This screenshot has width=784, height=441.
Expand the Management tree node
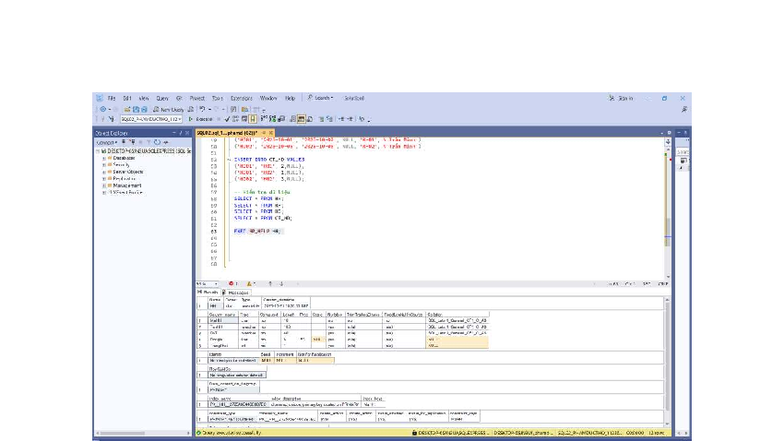(104, 186)
